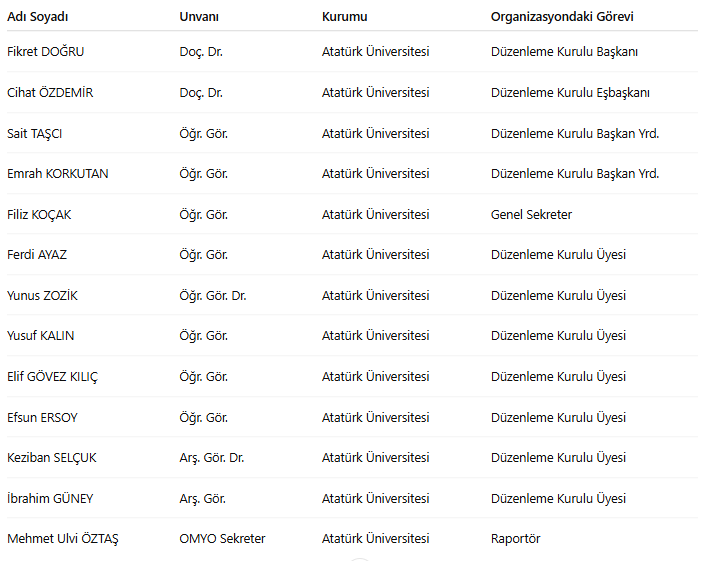This screenshot has width=701, height=561.
Task: Click on Filiz KOÇAK's name
Action: click(39, 214)
